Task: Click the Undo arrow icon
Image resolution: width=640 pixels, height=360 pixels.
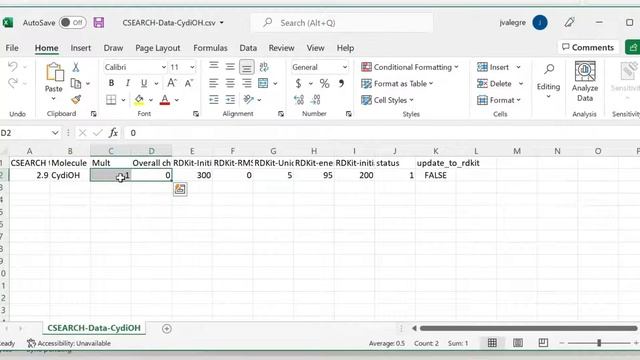Action: [x=13, y=67]
